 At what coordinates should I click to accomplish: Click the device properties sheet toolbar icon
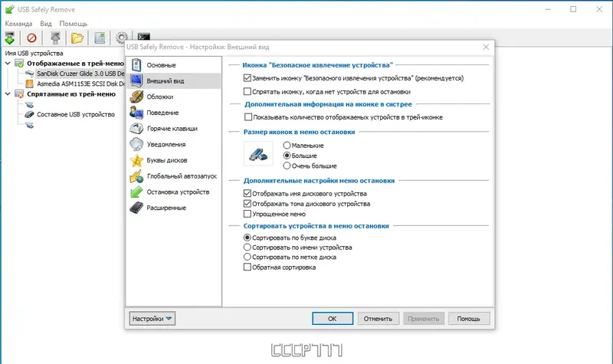pyautogui.click(x=100, y=38)
